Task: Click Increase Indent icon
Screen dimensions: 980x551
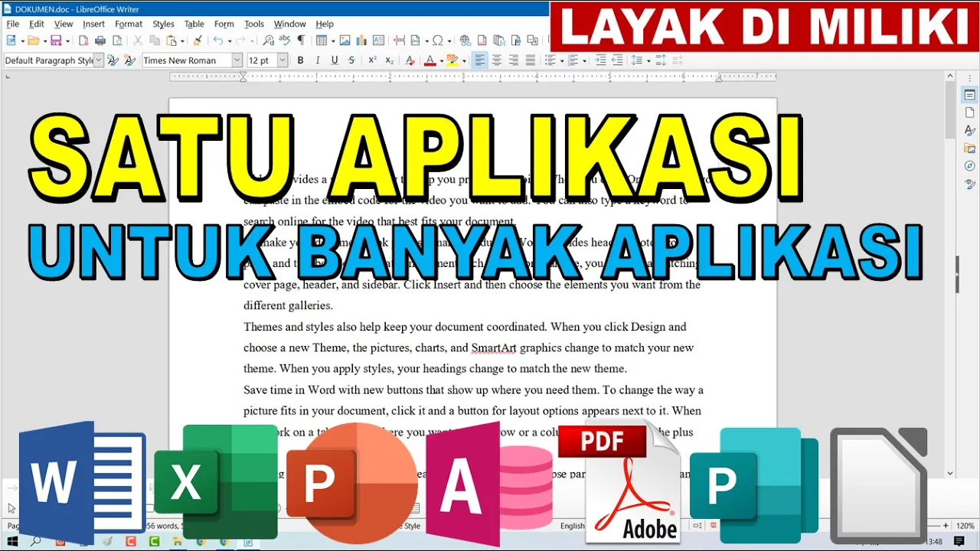Action: click(x=600, y=60)
